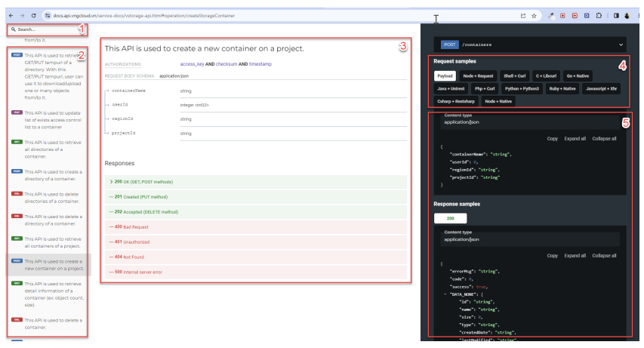This screenshot has width=644, height=348.
Task: Select the Payload request sample tab
Action: click(x=445, y=76)
